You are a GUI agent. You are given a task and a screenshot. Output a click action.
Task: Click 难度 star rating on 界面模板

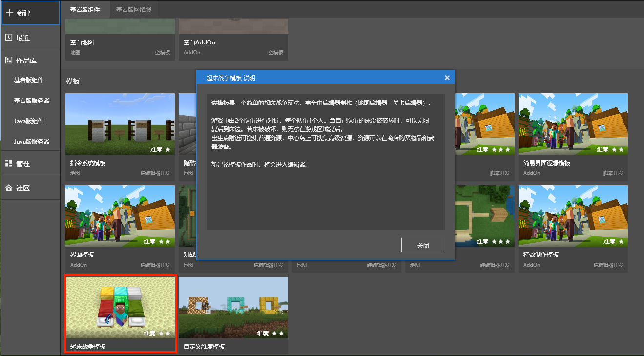pos(157,242)
